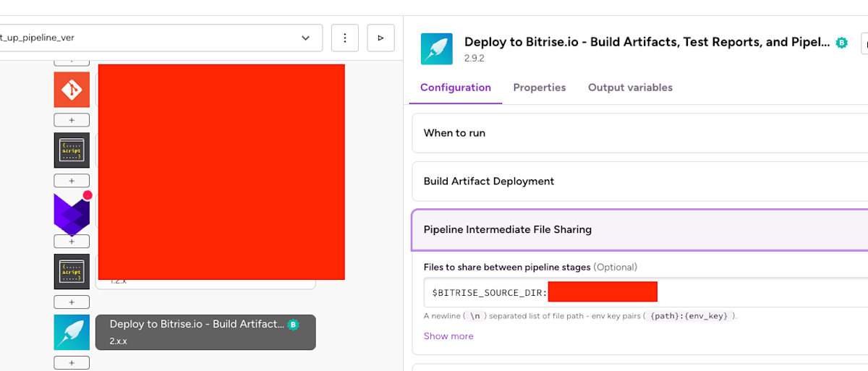Expand the When to run section

coord(640,133)
